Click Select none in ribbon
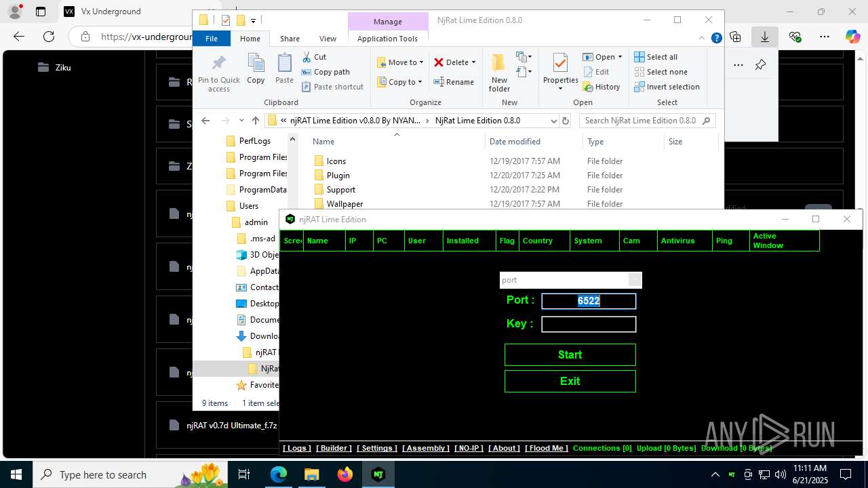The image size is (868, 488). 660,72
